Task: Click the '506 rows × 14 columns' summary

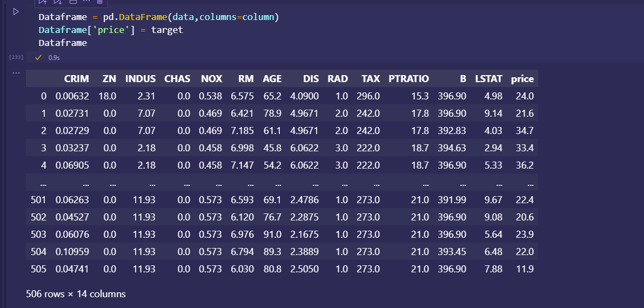Action: click(x=76, y=294)
